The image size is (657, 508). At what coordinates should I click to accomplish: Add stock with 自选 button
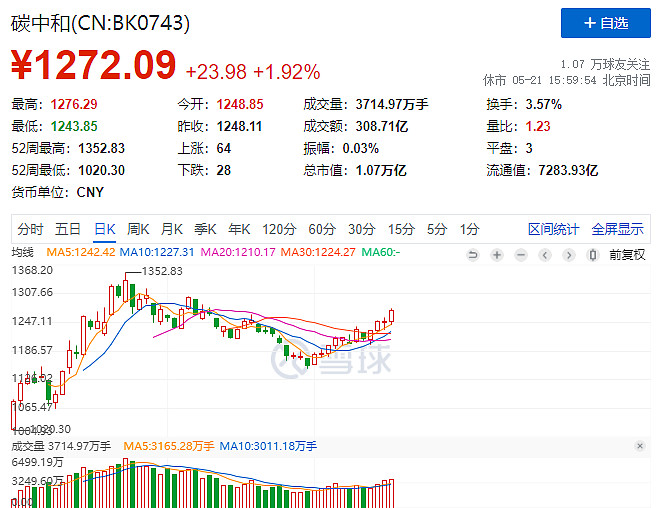605,23
